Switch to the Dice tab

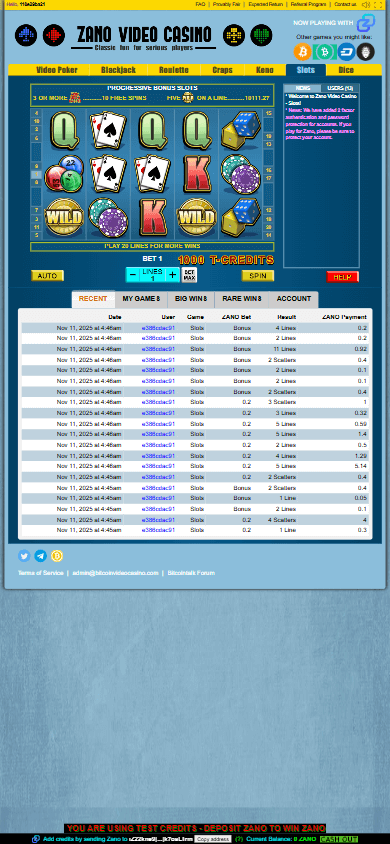346,70
